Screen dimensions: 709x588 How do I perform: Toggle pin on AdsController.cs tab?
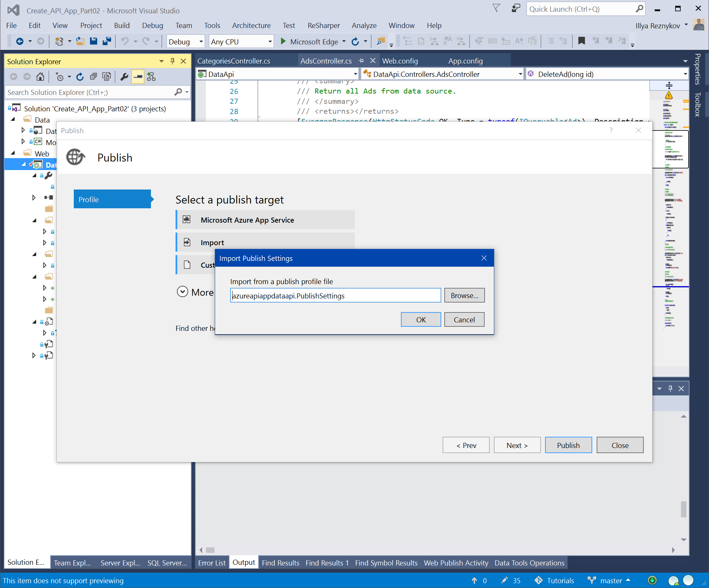(361, 61)
